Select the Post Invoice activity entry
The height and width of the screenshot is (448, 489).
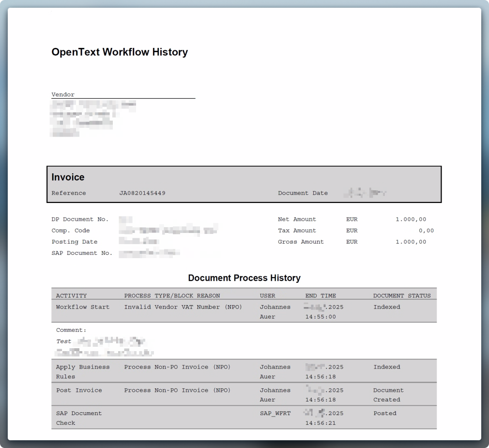pos(79,390)
